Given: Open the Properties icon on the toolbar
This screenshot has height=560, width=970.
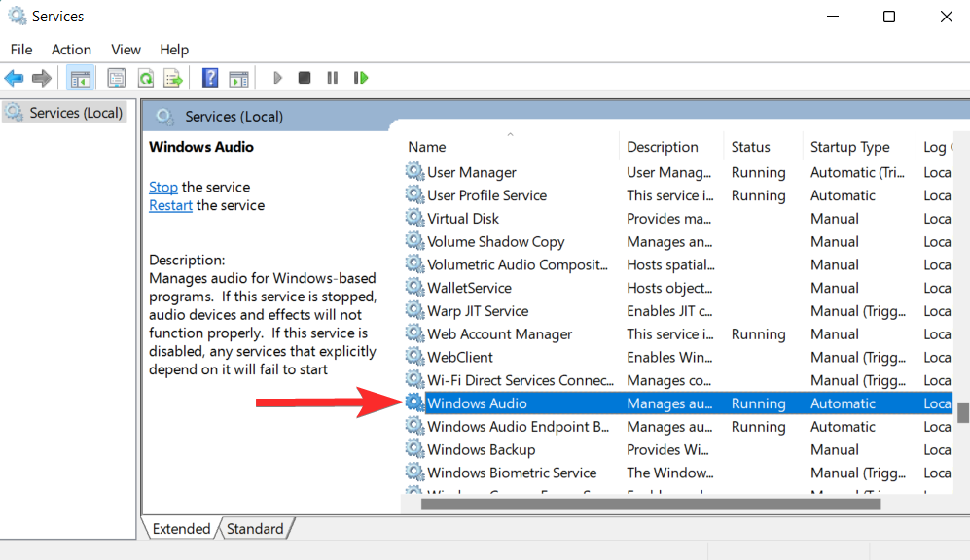Looking at the screenshot, I should pos(116,78).
